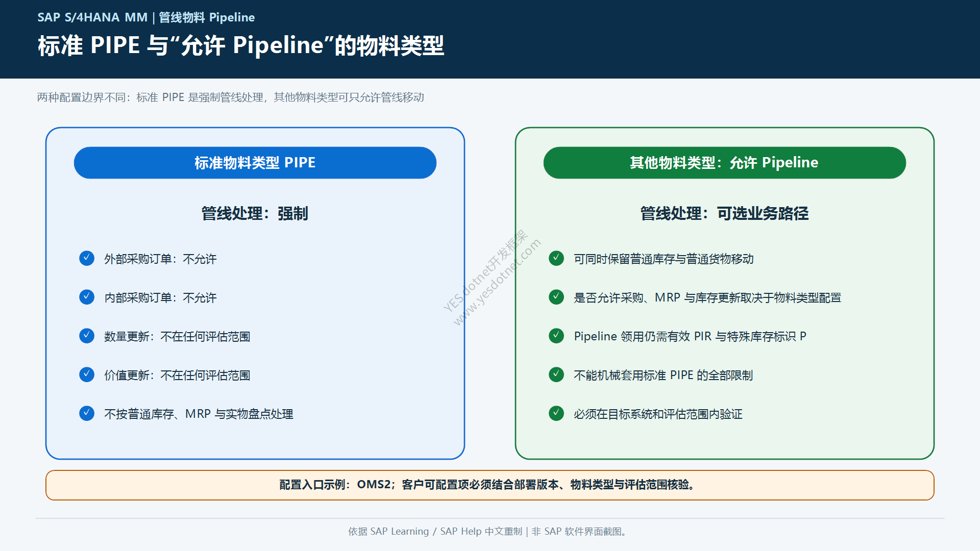Select the text 内部采购订单：不允许
The image size is (980, 551).
(160, 298)
